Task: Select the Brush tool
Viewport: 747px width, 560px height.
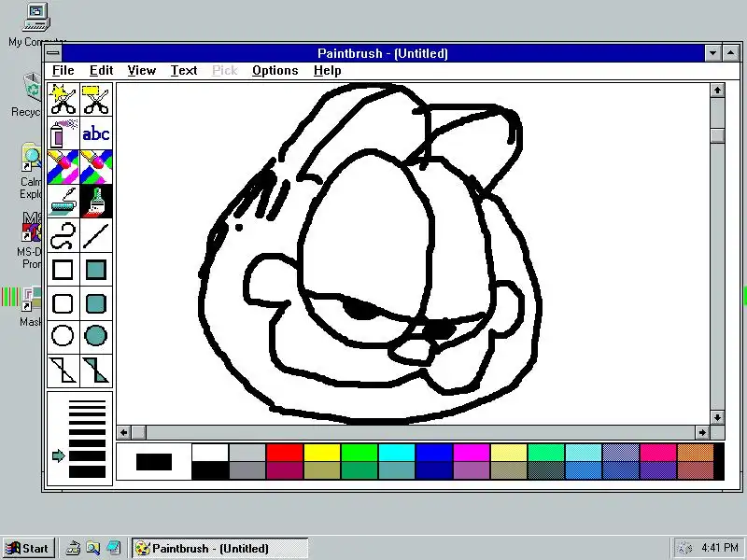Action: 96,201
